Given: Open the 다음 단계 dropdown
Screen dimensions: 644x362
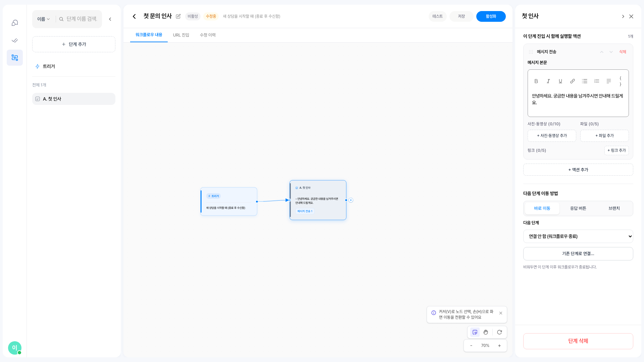Looking at the screenshot, I should coord(578,236).
